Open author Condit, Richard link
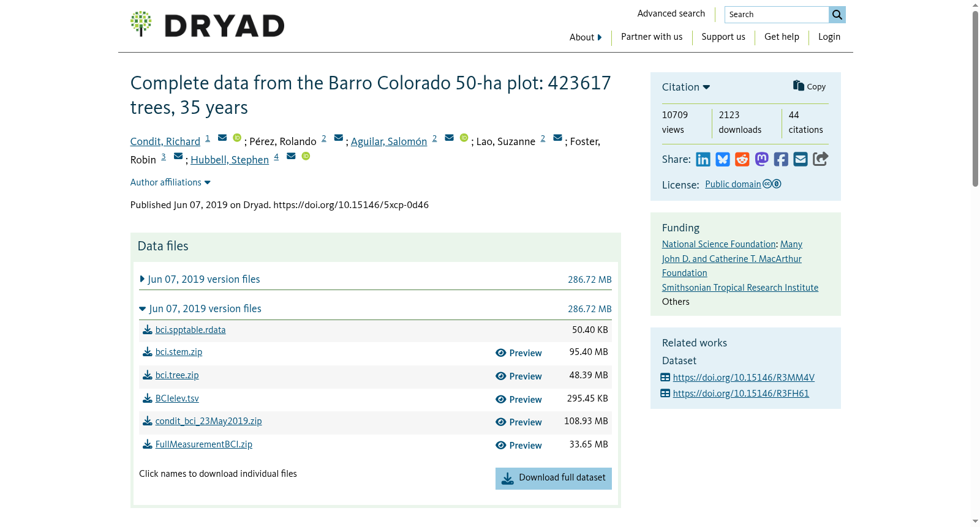980x527 pixels. (x=165, y=141)
